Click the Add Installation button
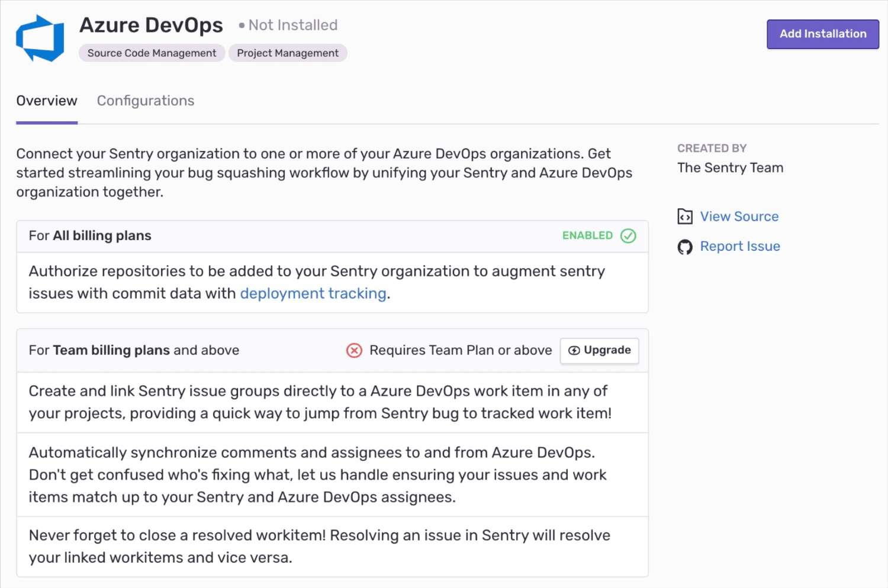Screen dimensions: 888x588 pyautogui.click(x=822, y=34)
